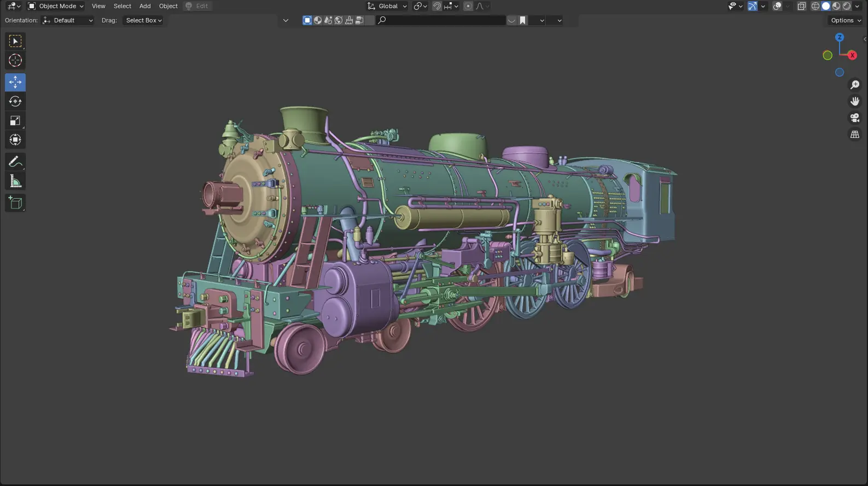
Task: Toggle viewport gizmos visibility
Action: 753,6
